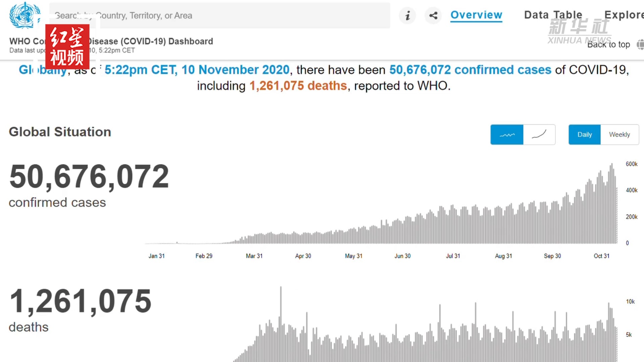
Task: Open the Explore tab
Action: [x=624, y=15]
